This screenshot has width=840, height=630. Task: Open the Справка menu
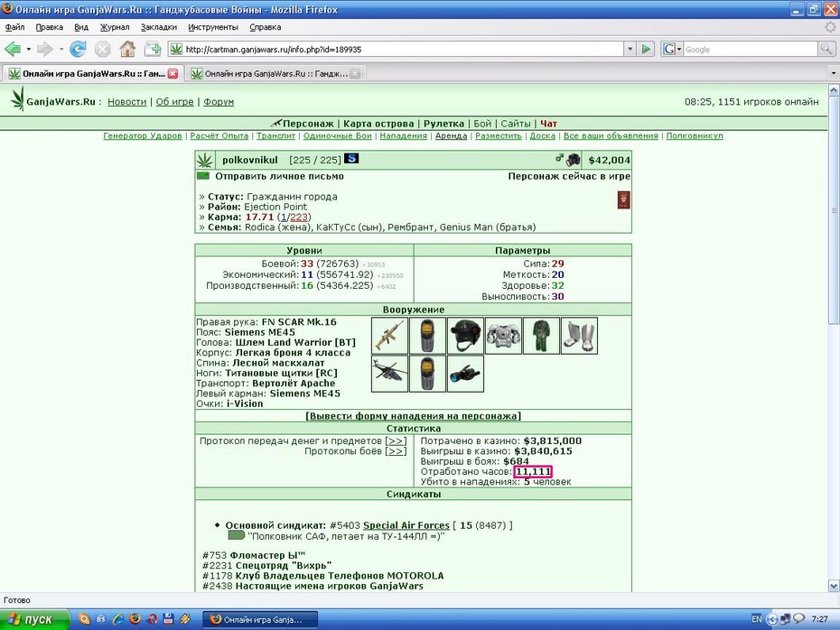click(266, 27)
